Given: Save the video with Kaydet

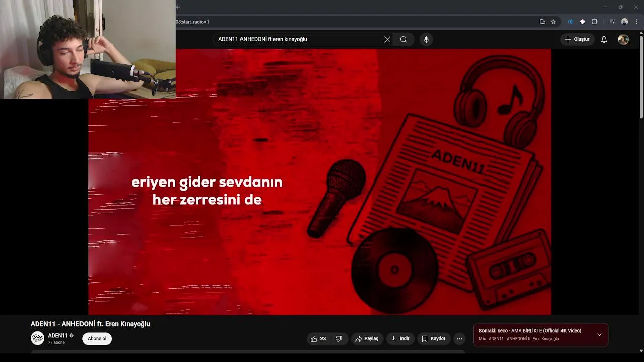Looking at the screenshot, I should [433, 339].
